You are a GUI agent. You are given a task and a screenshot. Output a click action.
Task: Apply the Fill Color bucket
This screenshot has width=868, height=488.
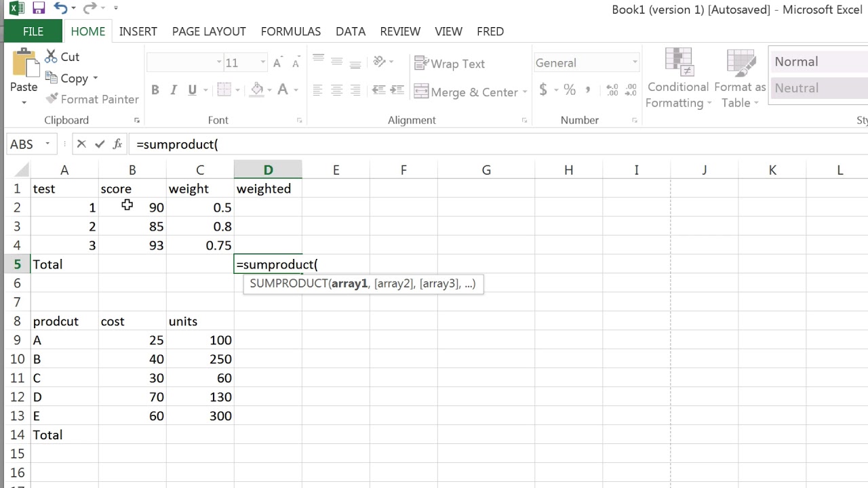click(257, 90)
